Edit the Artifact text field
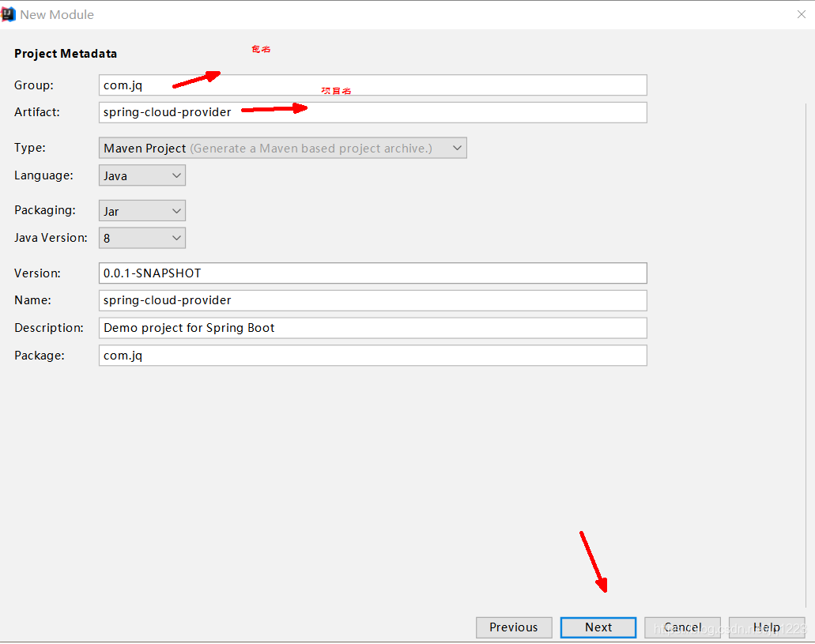Viewport: 815px width, 644px height. [372, 112]
